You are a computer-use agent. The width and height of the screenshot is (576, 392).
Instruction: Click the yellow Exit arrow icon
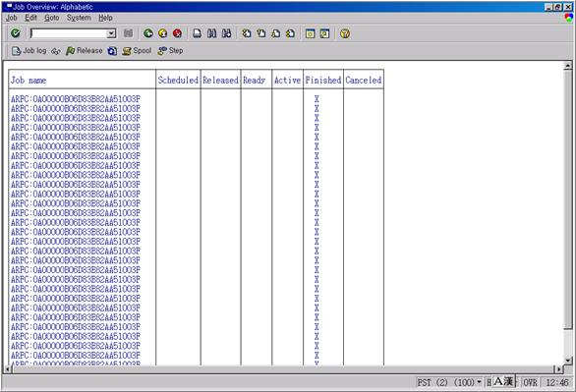click(x=163, y=33)
